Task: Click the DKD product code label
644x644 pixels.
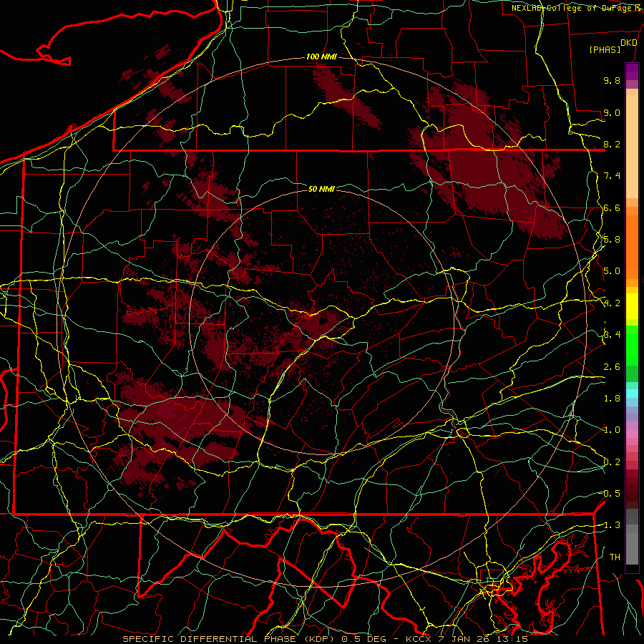Action: [628, 43]
